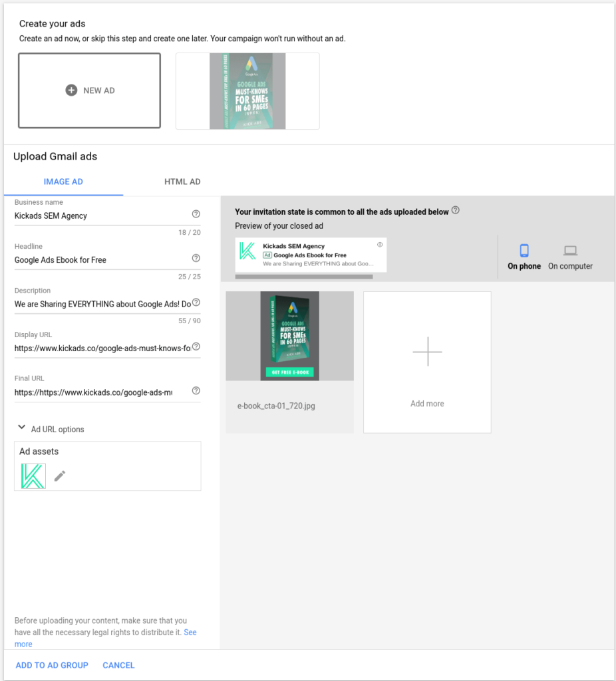The height and width of the screenshot is (681, 616).
Task: Click the Ad badge in preview
Action: click(x=267, y=255)
